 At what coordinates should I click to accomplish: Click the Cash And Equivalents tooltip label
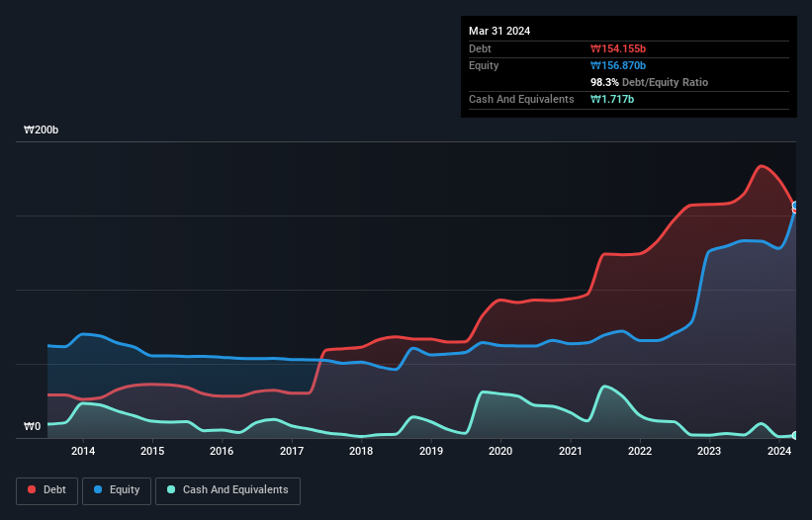(521, 99)
